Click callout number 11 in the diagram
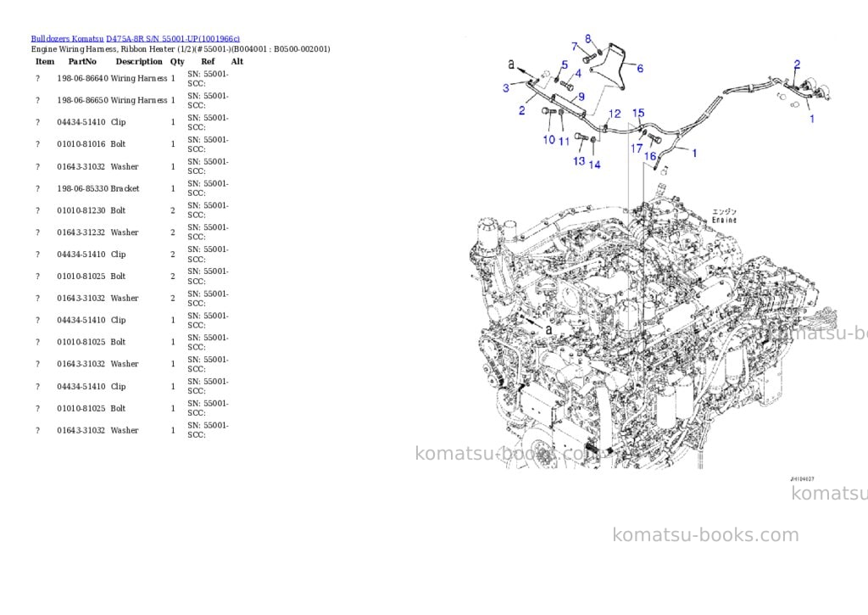This screenshot has width=868, height=615. tap(564, 142)
